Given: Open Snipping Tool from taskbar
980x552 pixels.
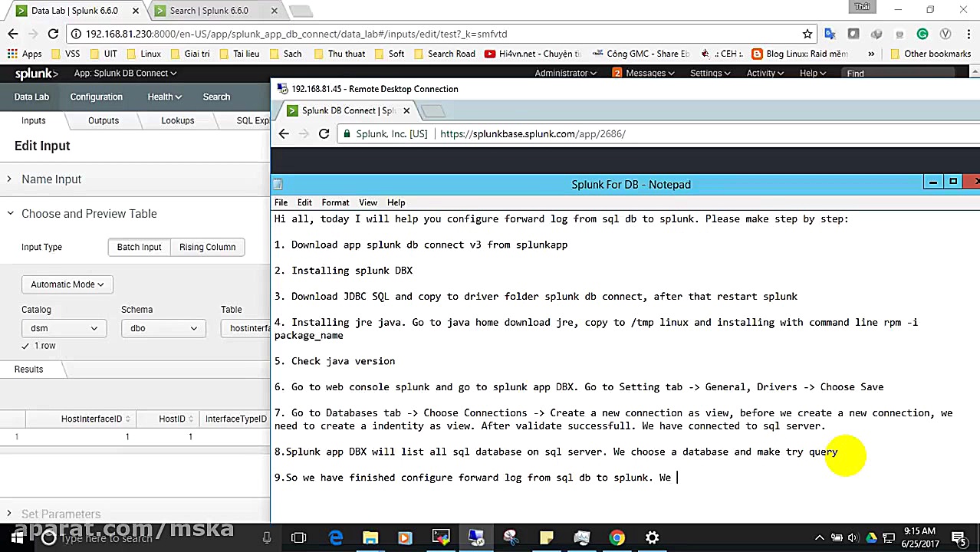Looking at the screenshot, I should [511, 538].
